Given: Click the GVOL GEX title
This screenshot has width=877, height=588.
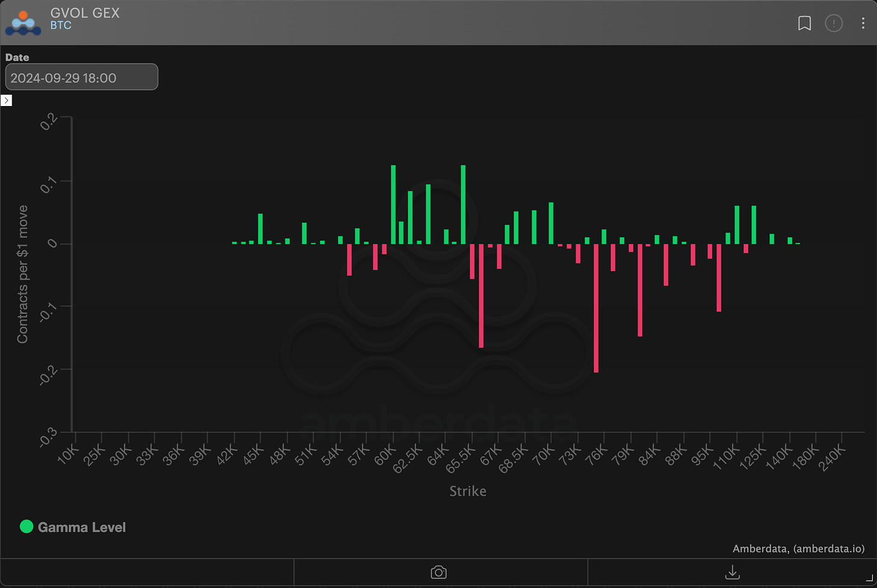Looking at the screenshot, I should point(85,13).
